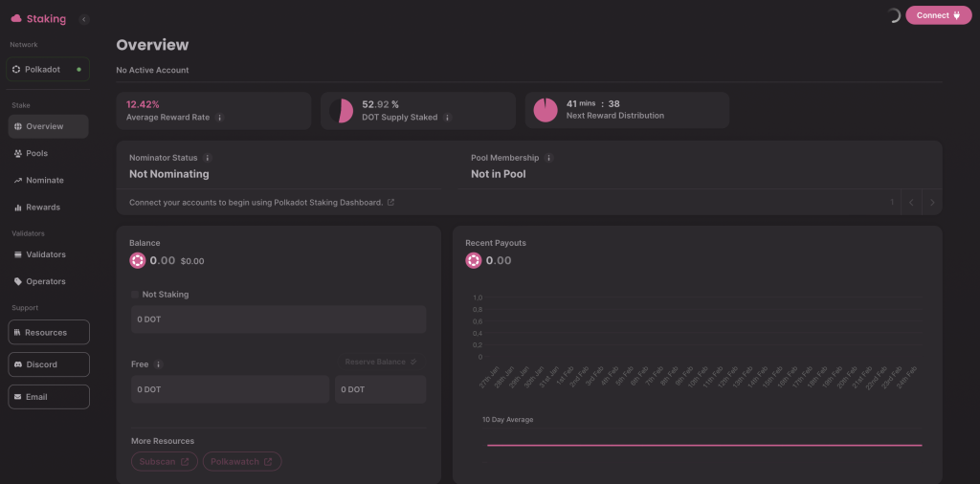The width and height of the screenshot is (980, 484).
Task: Open the Nominate section
Action: click(48, 180)
